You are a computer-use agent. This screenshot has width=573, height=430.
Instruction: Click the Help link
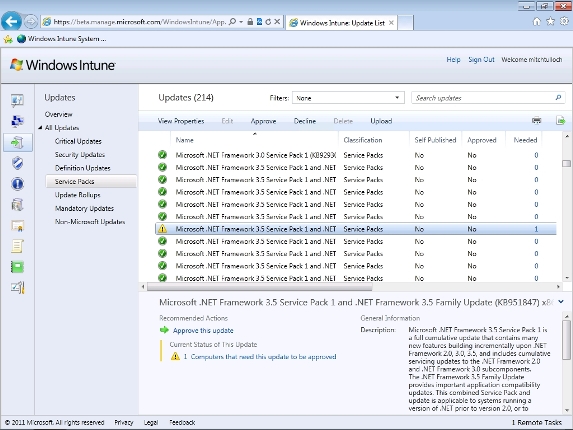[x=453, y=60]
